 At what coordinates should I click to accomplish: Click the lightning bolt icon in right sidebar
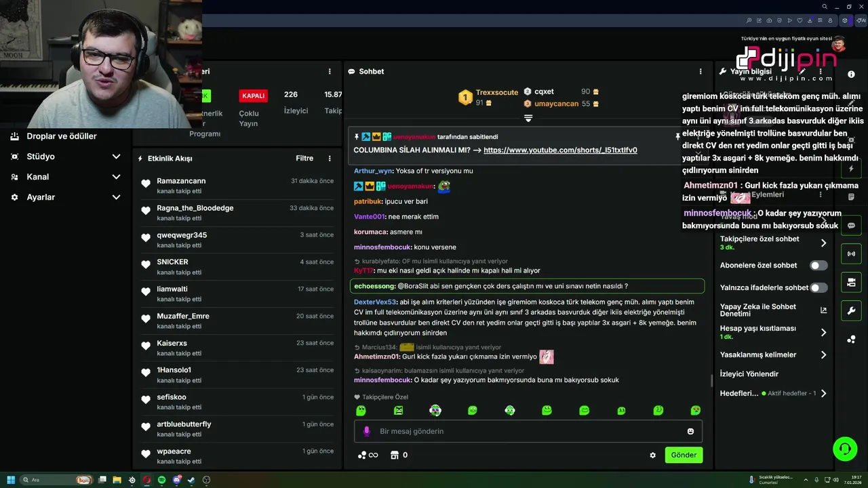point(851,169)
